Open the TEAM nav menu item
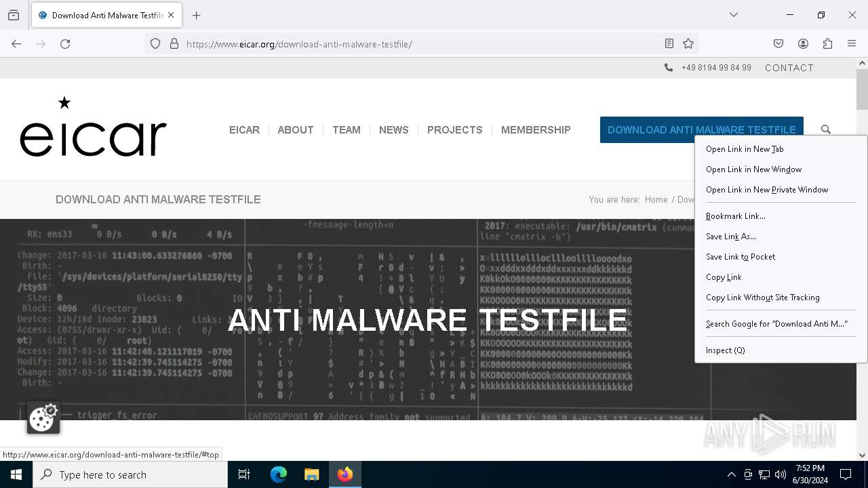This screenshot has height=488, width=868. (x=347, y=130)
